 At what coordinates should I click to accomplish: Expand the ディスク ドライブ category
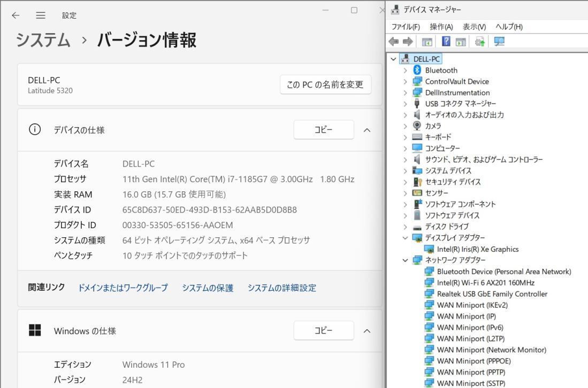[x=406, y=226]
